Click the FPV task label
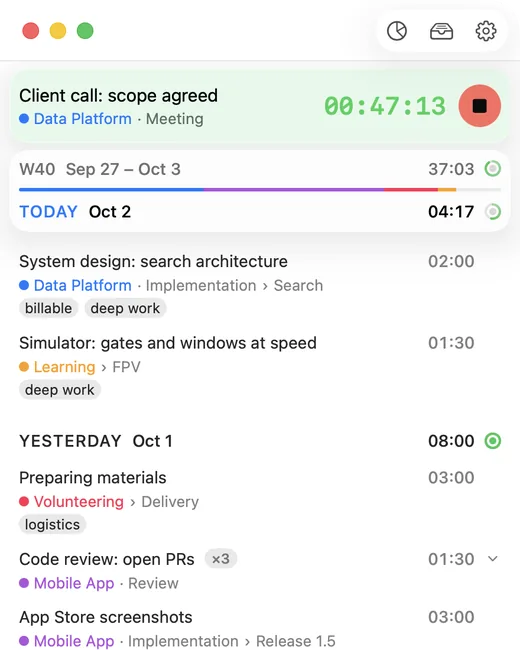Screen dimensions: 520x650 tap(126, 367)
